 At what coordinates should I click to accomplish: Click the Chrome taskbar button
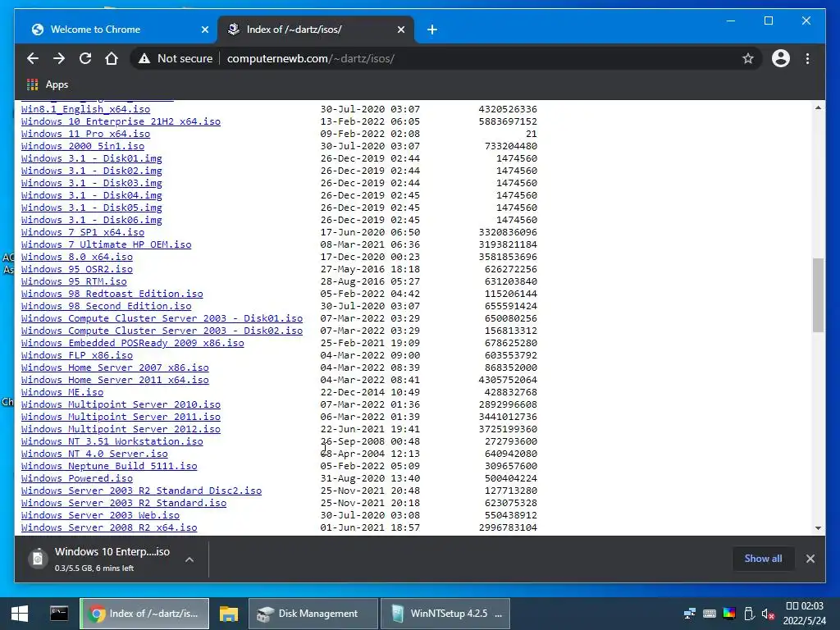[144, 614]
